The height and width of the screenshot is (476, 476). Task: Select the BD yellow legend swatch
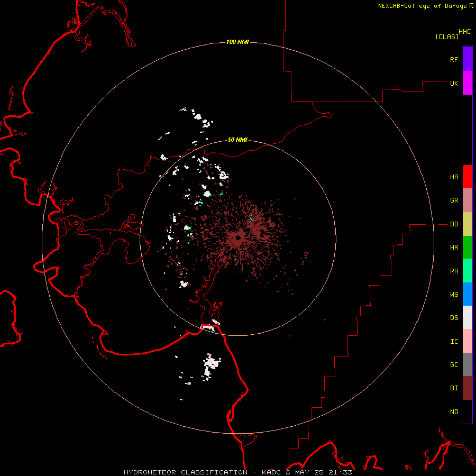click(x=467, y=224)
